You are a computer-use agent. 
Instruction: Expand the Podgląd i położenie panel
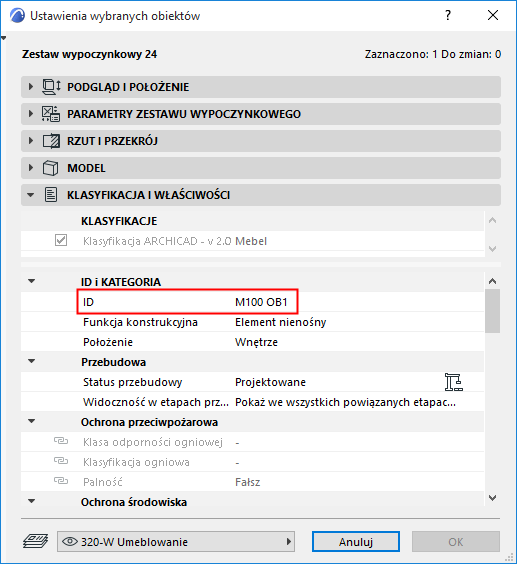coord(31,87)
